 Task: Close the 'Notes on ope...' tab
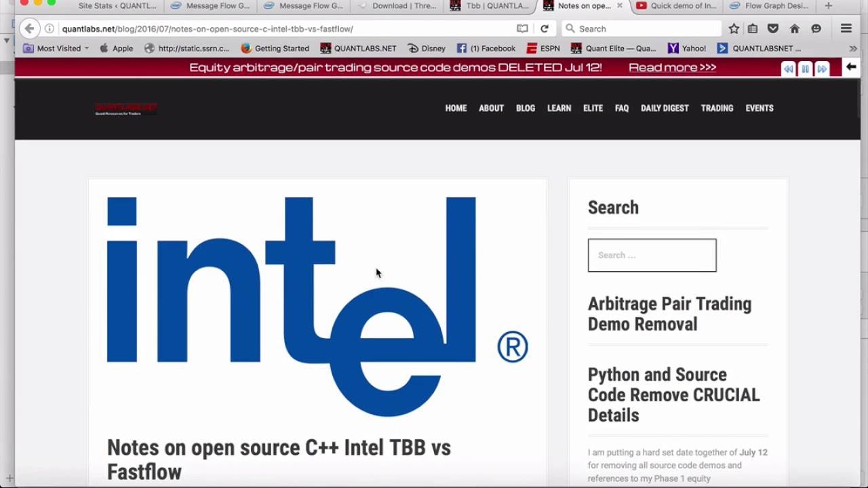(x=619, y=5)
